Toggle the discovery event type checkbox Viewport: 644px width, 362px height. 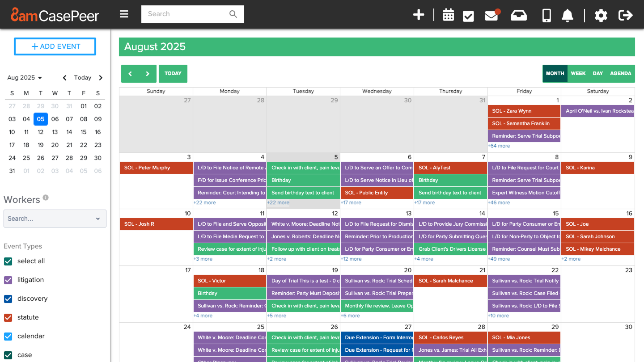pos(8,299)
